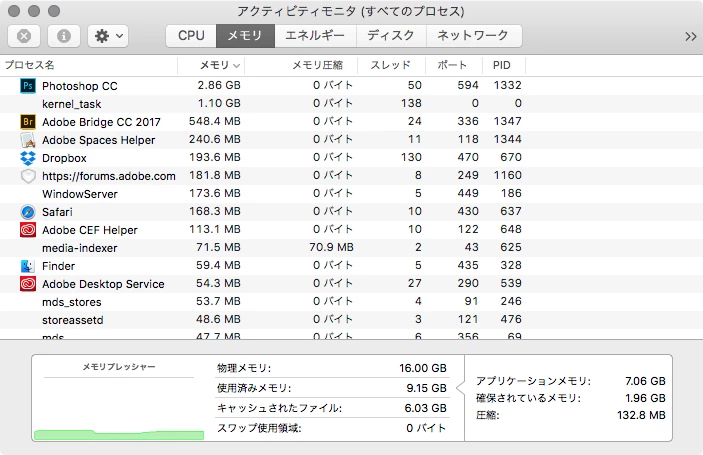The height and width of the screenshot is (455, 703).
Task: Click the forums.adobe.com shield icon
Action: [x=28, y=176]
